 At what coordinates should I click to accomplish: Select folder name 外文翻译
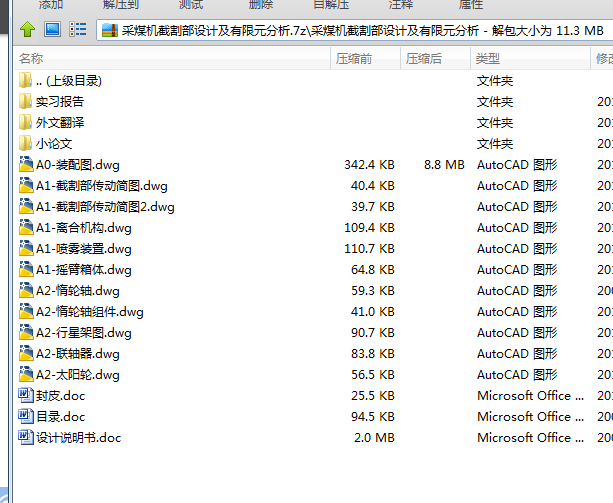[x=60, y=123]
